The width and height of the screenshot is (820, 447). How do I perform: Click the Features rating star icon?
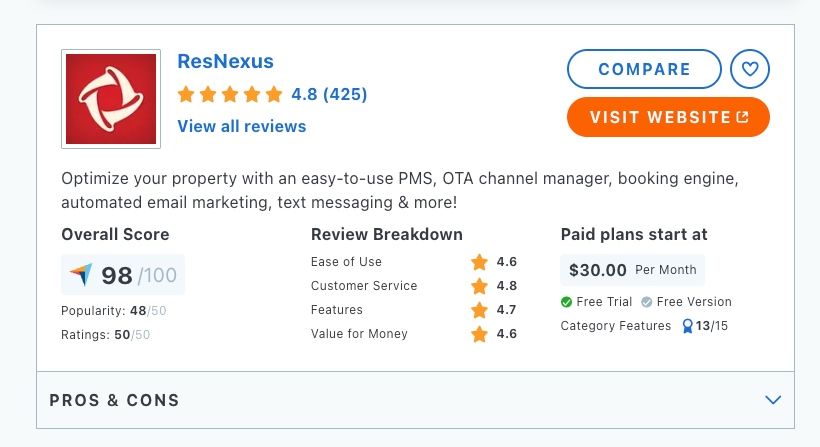480,310
